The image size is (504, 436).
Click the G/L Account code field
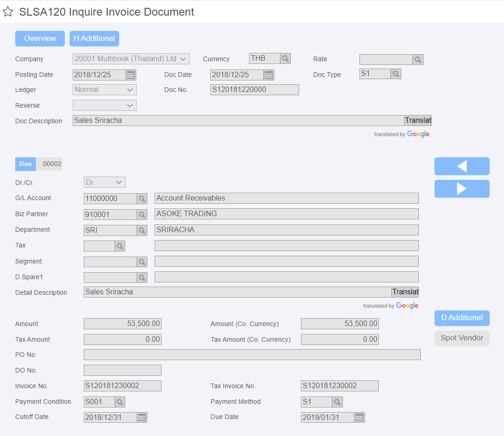110,199
